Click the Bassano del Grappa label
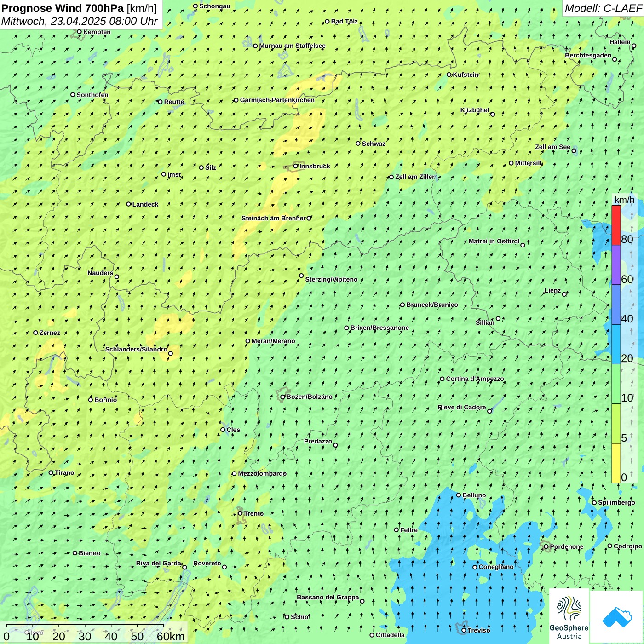Screen dimensions: 644x644 coord(328,597)
